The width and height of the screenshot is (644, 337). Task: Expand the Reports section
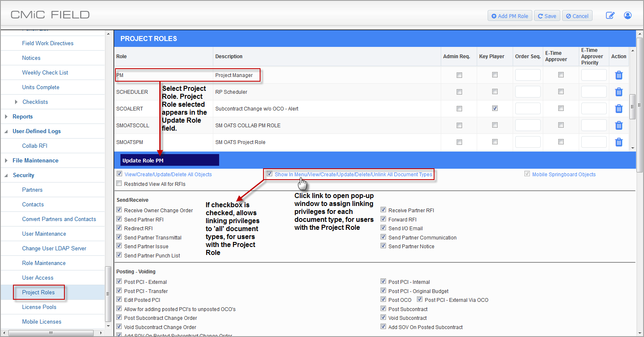pyautogui.click(x=6, y=116)
